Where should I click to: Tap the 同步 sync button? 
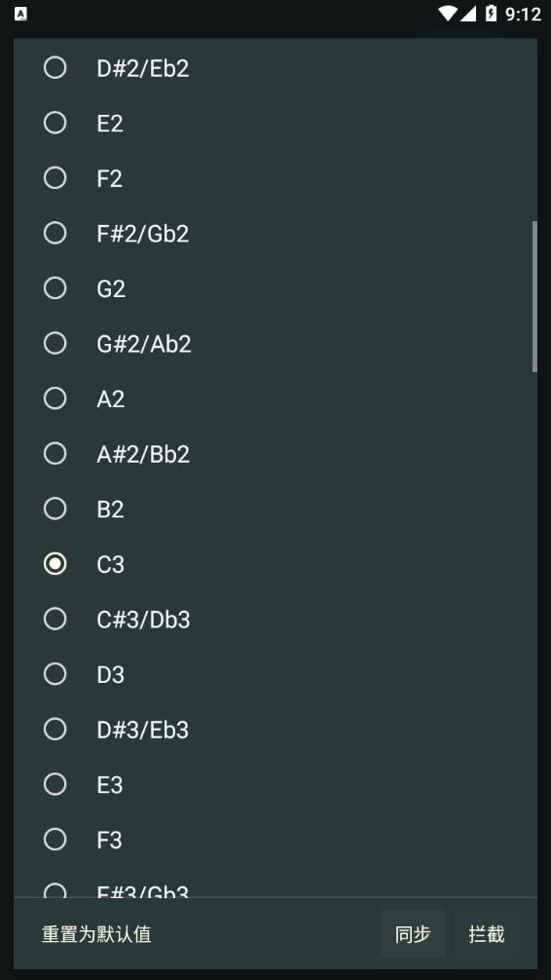413,934
